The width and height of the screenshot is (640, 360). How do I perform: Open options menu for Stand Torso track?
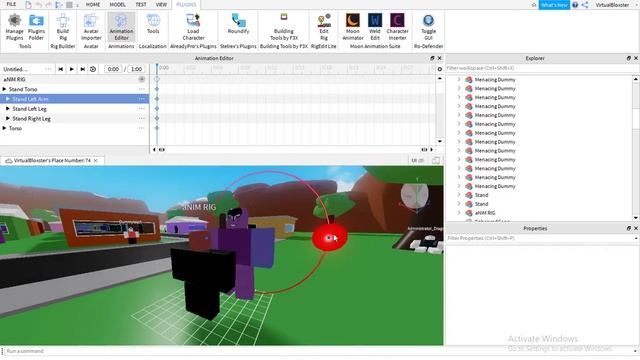(x=142, y=89)
